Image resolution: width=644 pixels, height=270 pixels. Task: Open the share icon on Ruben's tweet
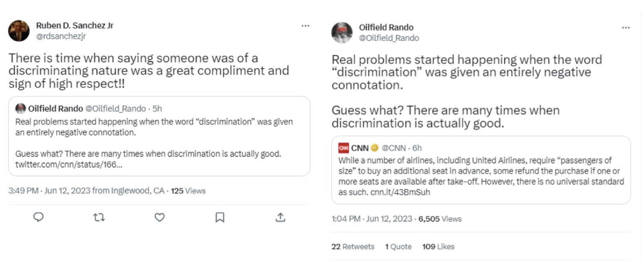click(280, 217)
